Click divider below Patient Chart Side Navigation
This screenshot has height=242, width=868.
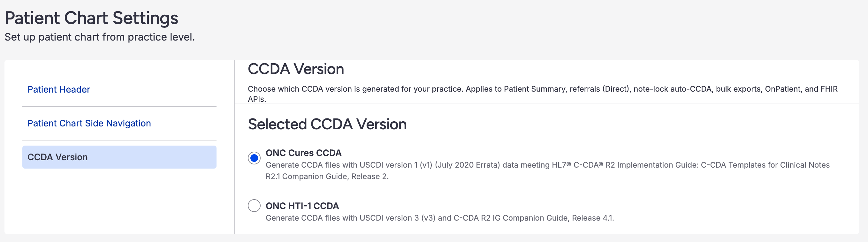pos(119,140)
